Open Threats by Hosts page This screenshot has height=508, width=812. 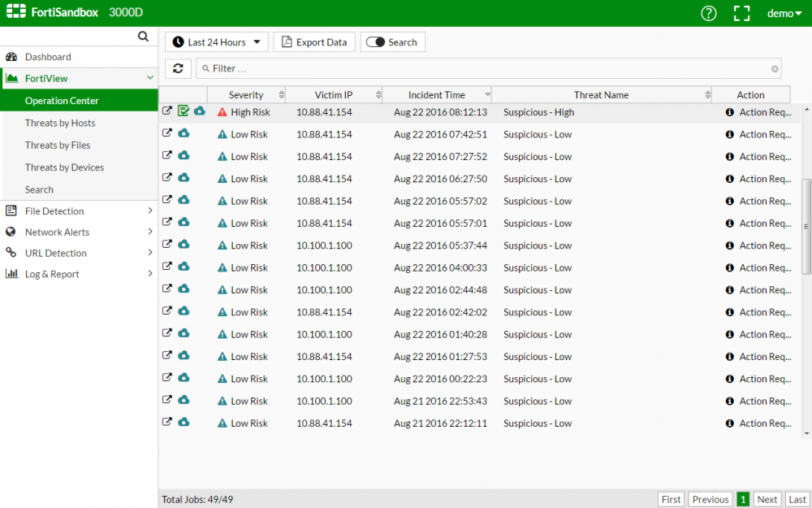point(60,123)
